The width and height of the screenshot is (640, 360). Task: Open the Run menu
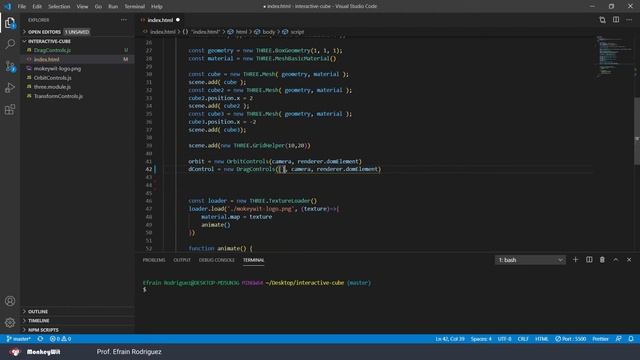click(113, 7)
